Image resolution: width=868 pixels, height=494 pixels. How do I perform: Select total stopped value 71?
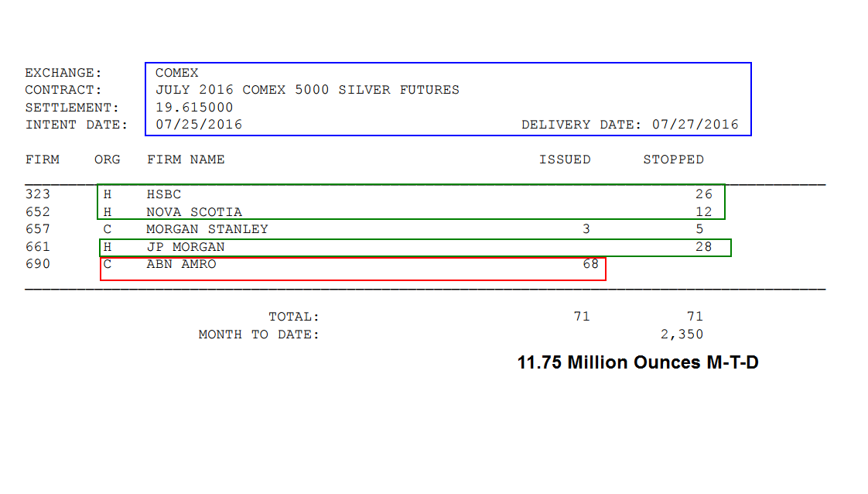pyautogui.click(x=695, y=317)
